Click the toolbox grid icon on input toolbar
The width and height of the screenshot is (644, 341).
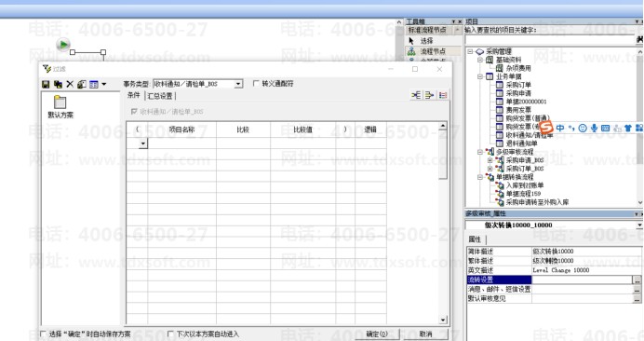(639, 129)
